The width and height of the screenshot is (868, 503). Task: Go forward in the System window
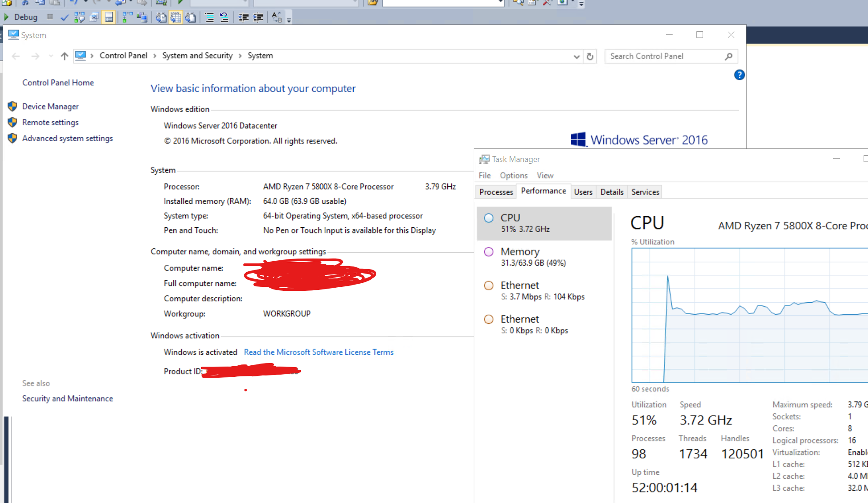click(x=35, y=56)
